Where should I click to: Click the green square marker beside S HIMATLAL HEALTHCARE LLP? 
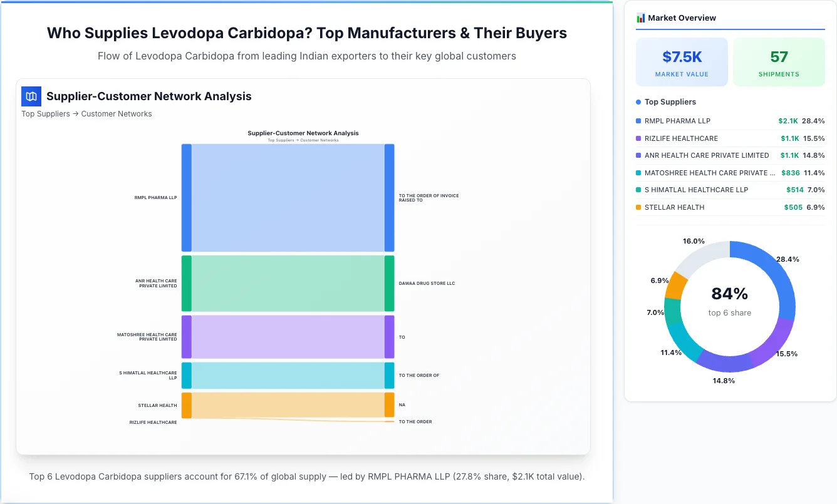(638, 190)
